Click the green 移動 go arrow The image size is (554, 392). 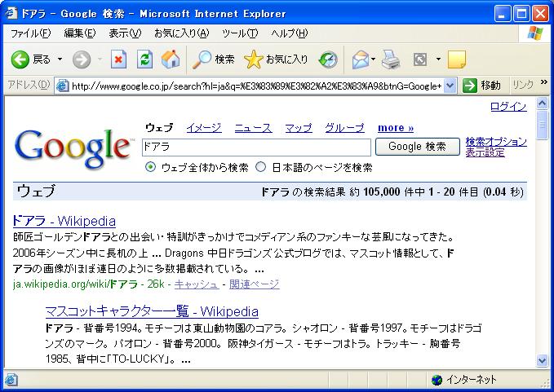tap(470, 86)
